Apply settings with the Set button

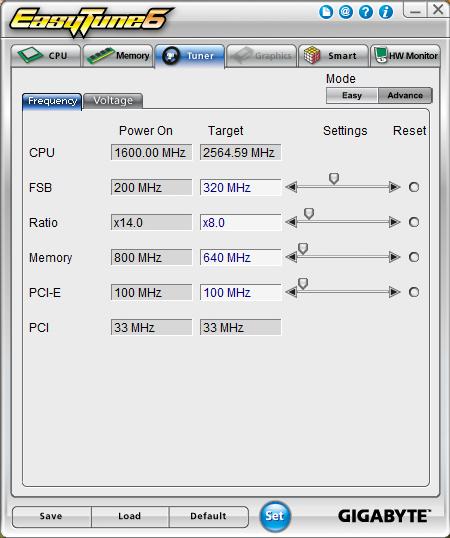click(x=275, y=516)
